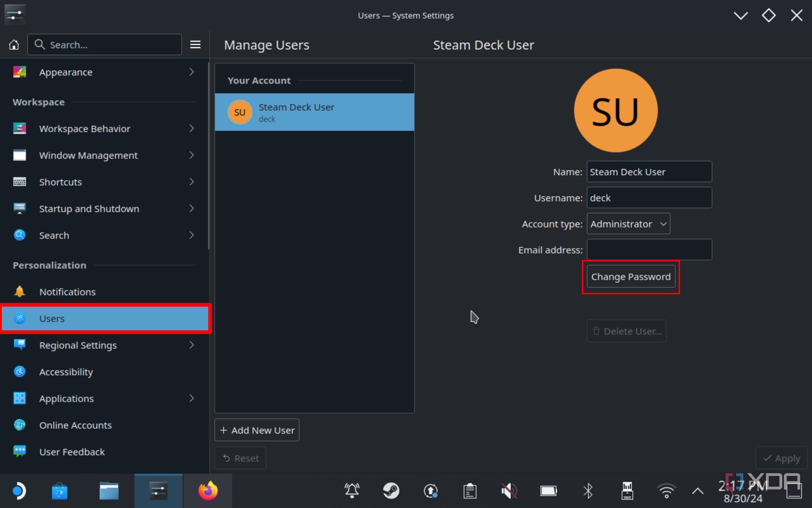Screen dimensions: 812x508
Task: Click the sidebar vertical scrollbar
Action: (x=209, y=156)
